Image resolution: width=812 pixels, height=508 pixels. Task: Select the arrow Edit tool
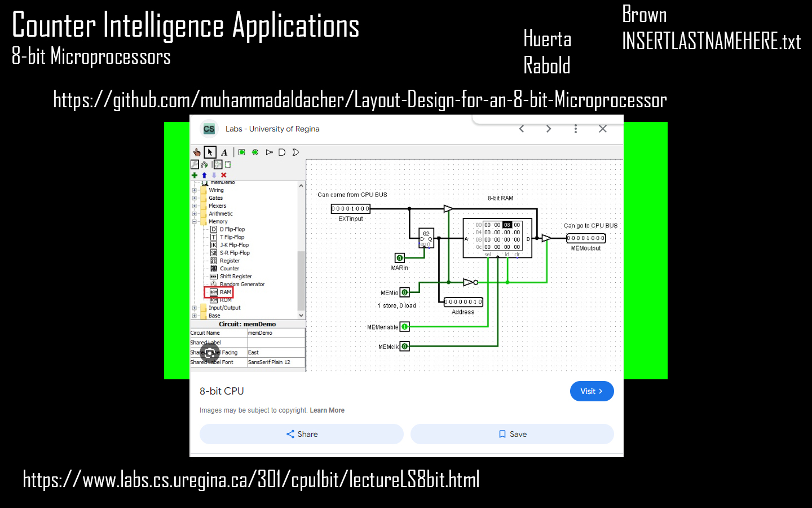click(210, 152)
